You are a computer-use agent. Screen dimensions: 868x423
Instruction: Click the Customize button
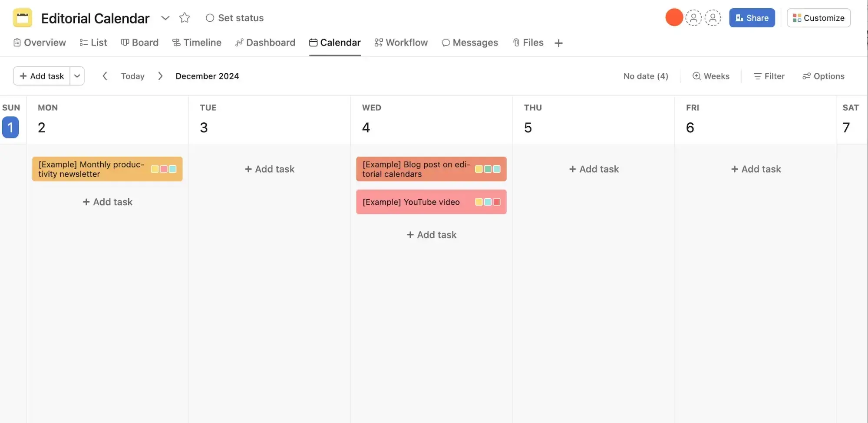pyautogui.click(x=818, y=18)
